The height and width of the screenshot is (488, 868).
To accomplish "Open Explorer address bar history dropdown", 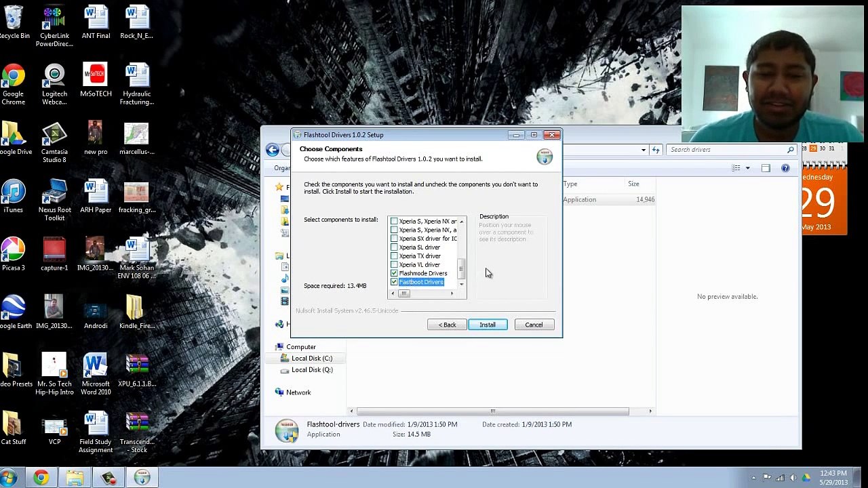I will [643, 150].
